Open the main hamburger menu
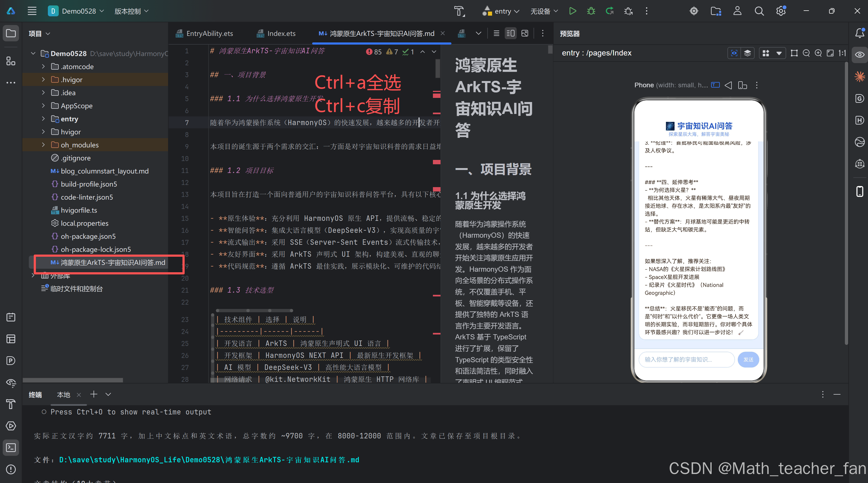The width and height of the screenshot is (868, 483). (x=32, y=11)
